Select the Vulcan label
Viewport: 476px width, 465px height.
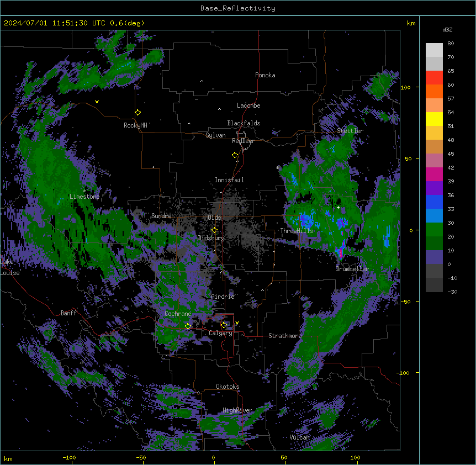click(x=300, y=437)
